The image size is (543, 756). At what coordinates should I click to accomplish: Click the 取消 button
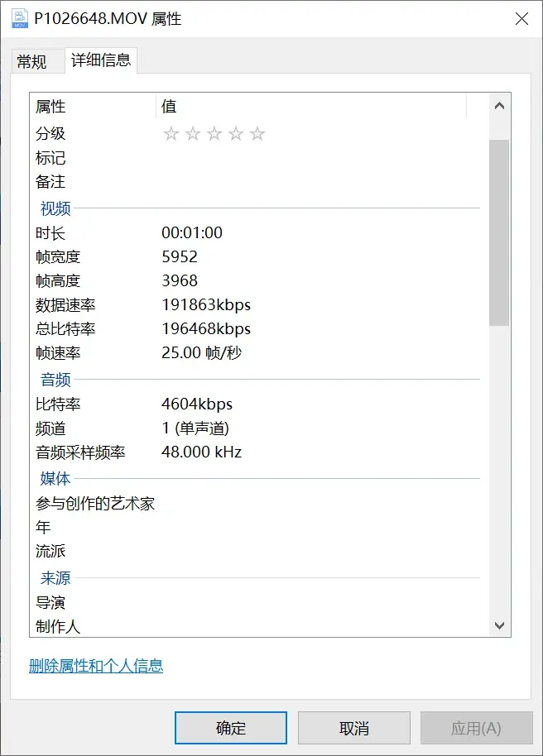tap(354, 728)
